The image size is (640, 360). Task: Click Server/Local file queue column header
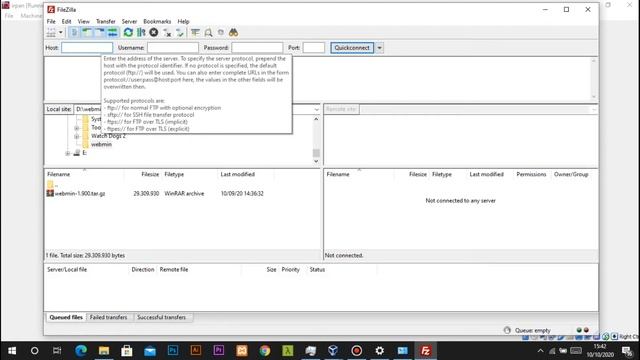[67, 270]
